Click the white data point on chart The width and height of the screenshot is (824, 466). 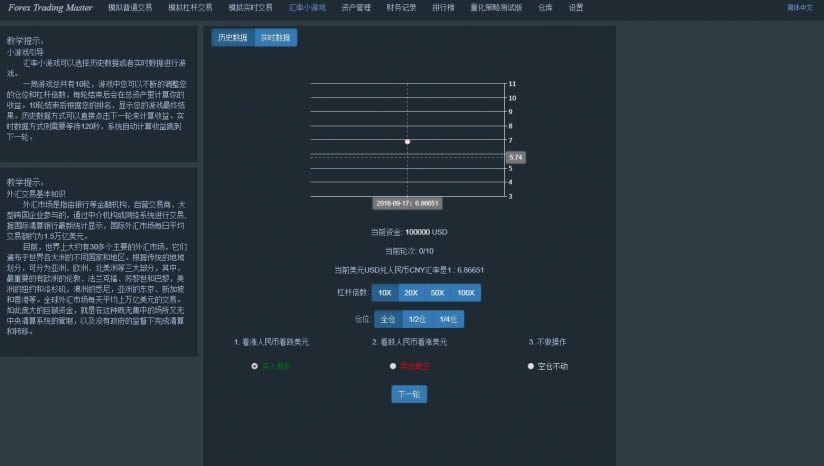pos(408,142)
